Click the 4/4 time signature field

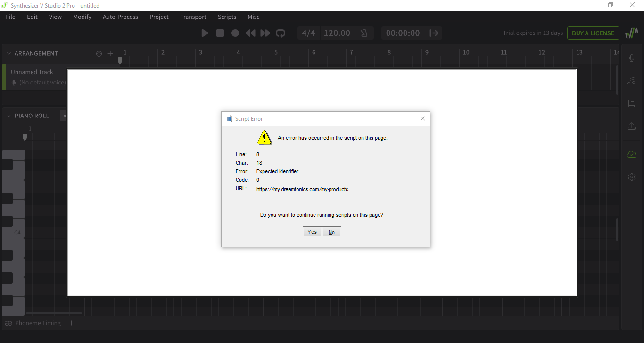click(308, 33)
